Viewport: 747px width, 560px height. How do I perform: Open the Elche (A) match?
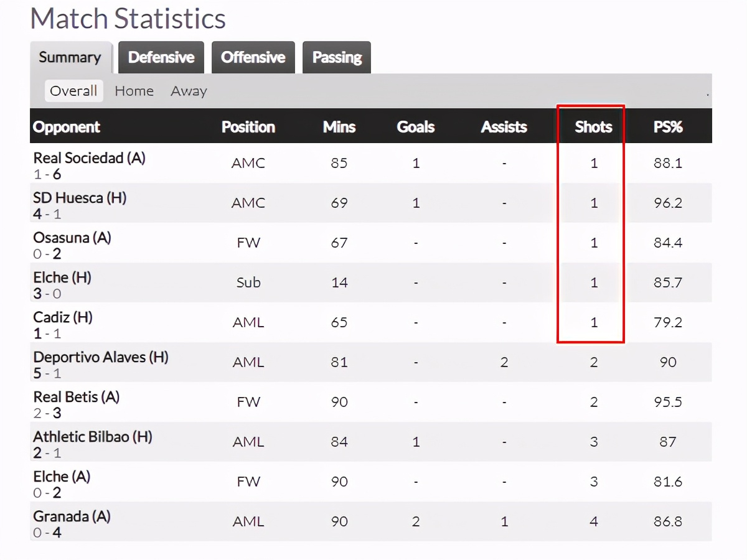tap(62, 477)
